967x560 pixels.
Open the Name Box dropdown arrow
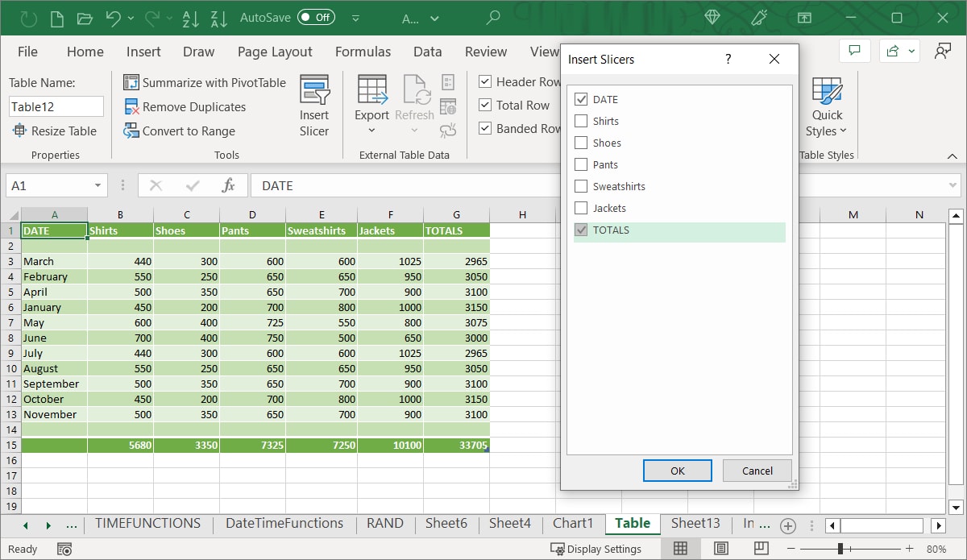[98, 186]
